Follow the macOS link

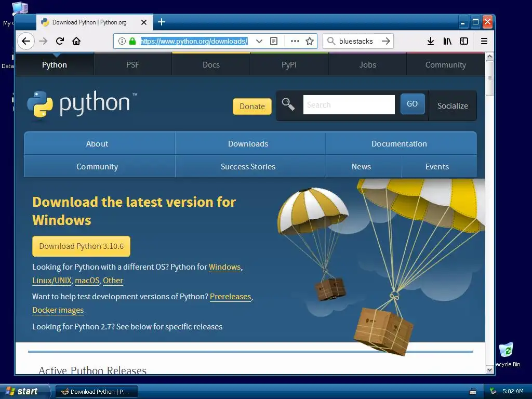87,281
